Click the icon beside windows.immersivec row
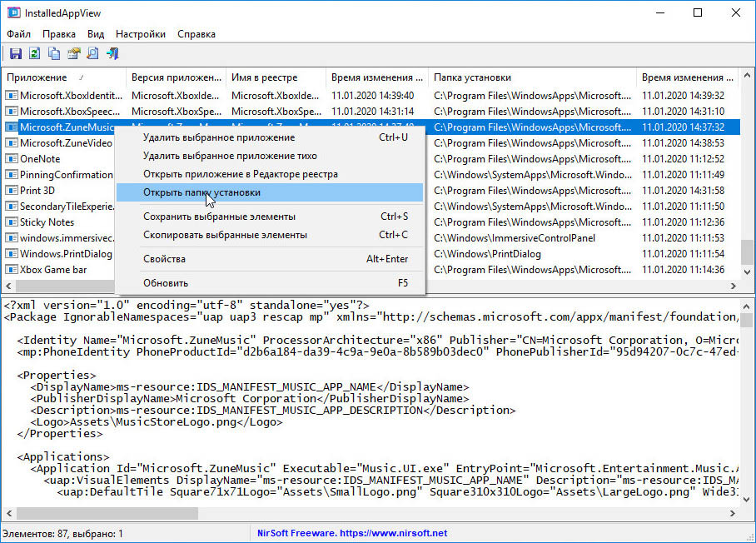The height and width of the screenshot is (543, 756). pyautogui.click(x=12, y=237)
